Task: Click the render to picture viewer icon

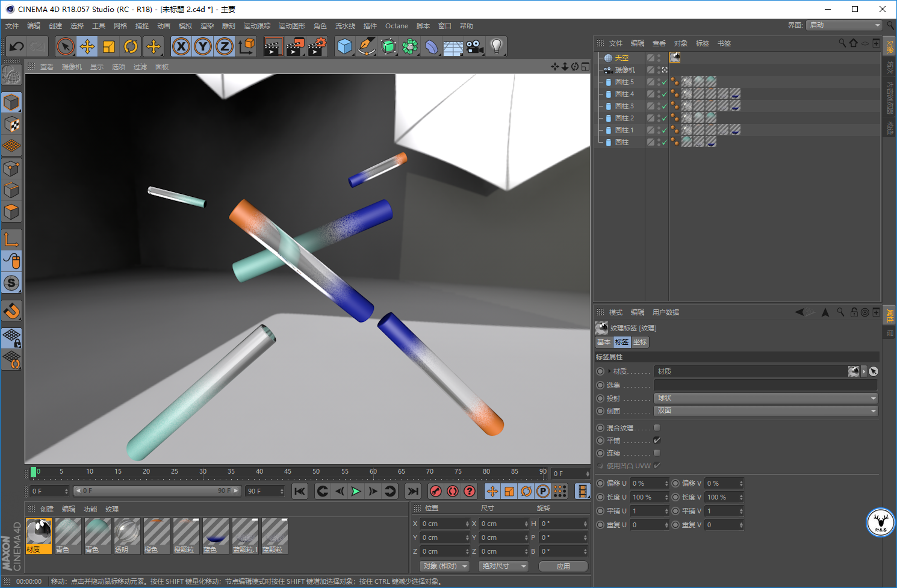Action: [295, 46]
